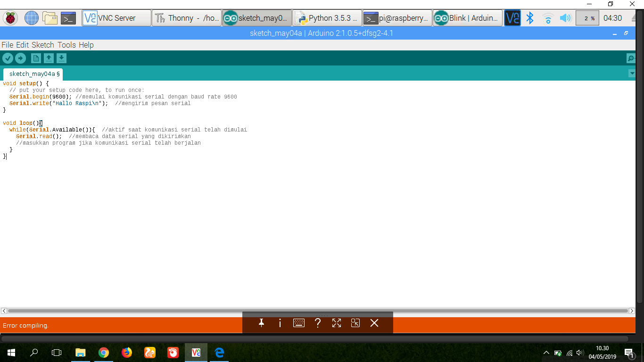The width and height of the screenshot is (644, 362).
Task: Save the sketch with the down-arrow icon
Action: point(62,58)
